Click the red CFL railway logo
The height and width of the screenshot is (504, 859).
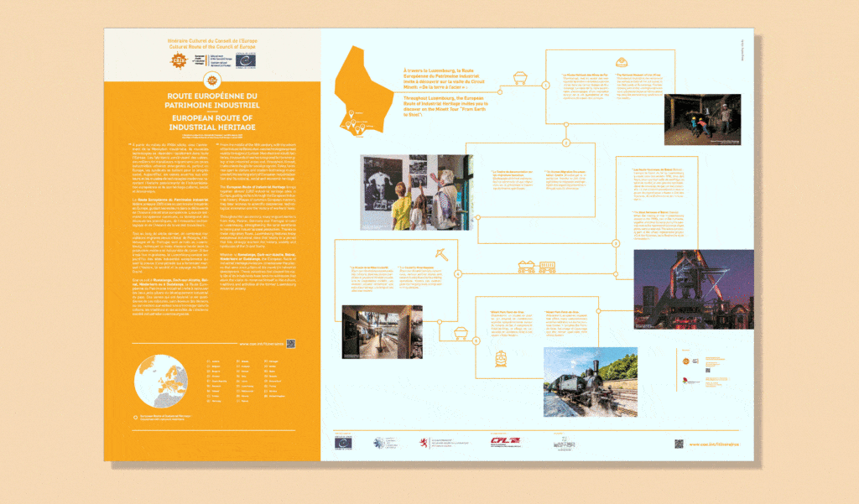tap(505, 442)
